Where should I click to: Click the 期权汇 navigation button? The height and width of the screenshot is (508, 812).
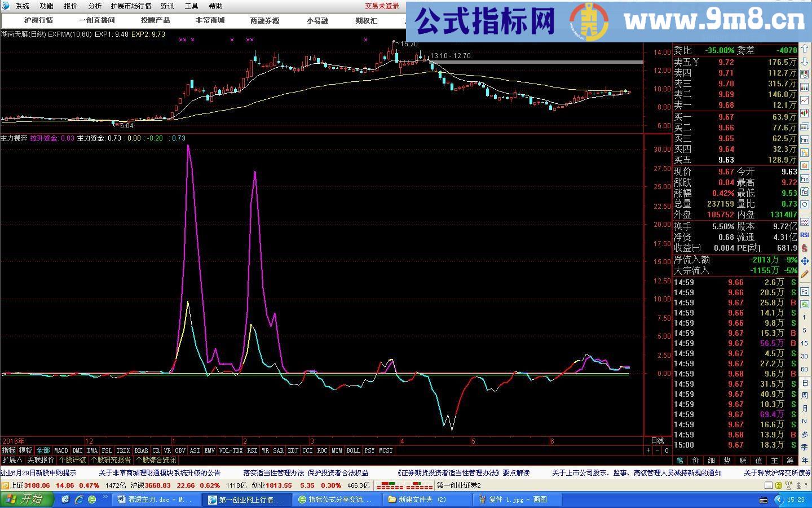coord(366,20)
